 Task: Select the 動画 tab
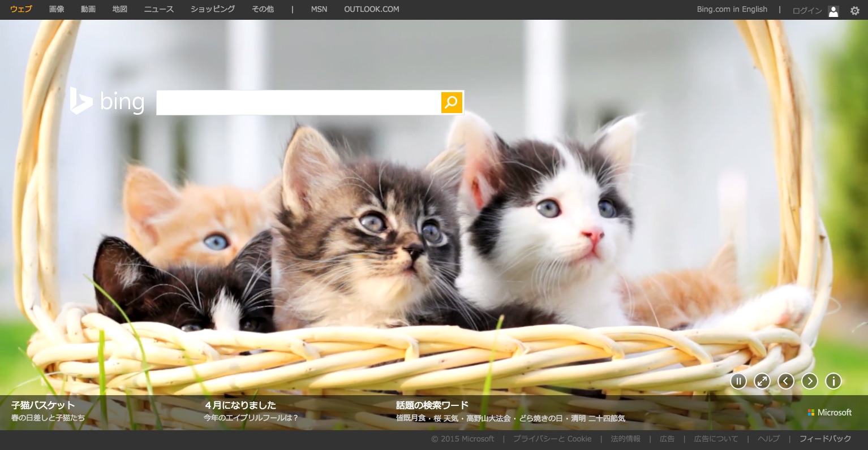pos(88,9)
